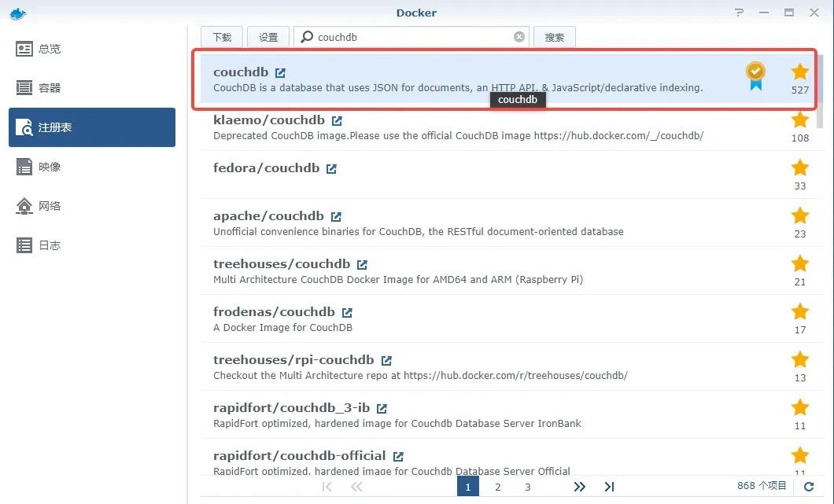
Task: Select the treehouses/rpi-couchdb result
Action: tap(508, 367)
